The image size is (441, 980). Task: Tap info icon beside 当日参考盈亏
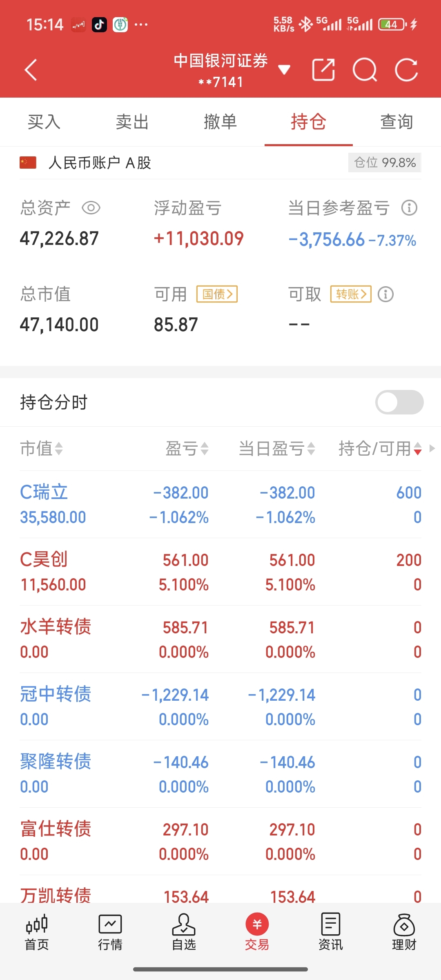(x=409, y=208)
